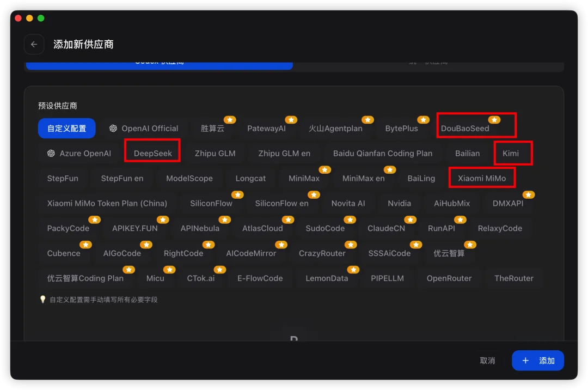Pick the ClaudeCN provider
This screenshot has width=588, height=390.
tap(386, 228)
